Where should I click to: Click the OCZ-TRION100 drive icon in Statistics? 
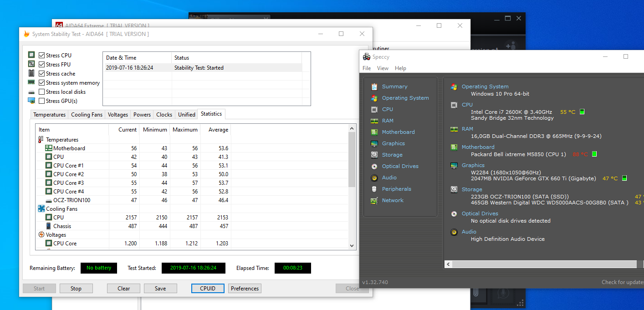[49, 200]
